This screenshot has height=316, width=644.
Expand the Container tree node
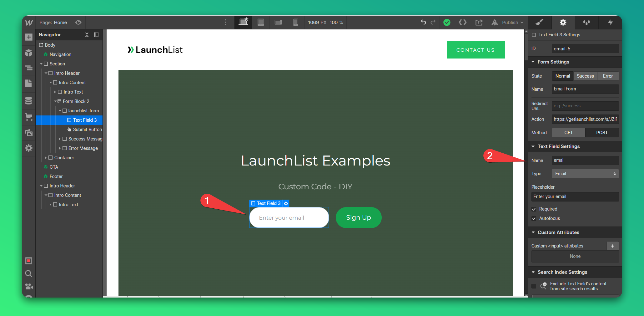[x=46, y=158]
